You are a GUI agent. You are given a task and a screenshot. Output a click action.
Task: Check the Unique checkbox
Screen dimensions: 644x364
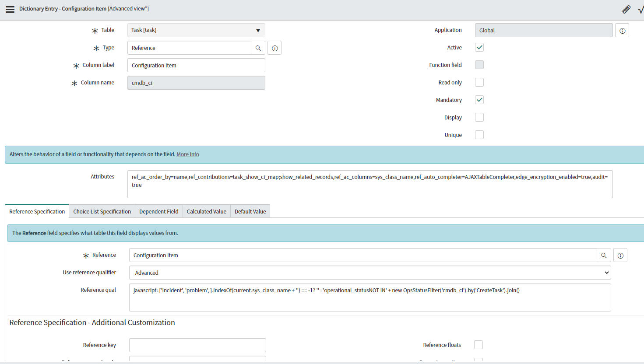point(479,135)
